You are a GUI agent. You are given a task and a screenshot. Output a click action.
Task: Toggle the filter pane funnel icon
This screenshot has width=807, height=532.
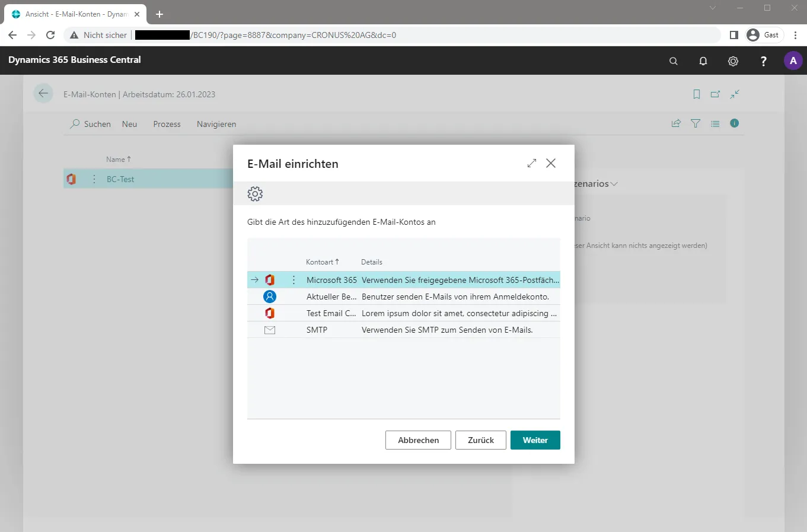(696, 123)
